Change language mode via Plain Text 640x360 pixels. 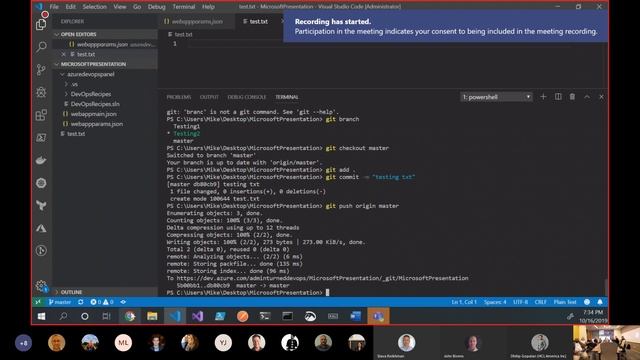point(565,302)
